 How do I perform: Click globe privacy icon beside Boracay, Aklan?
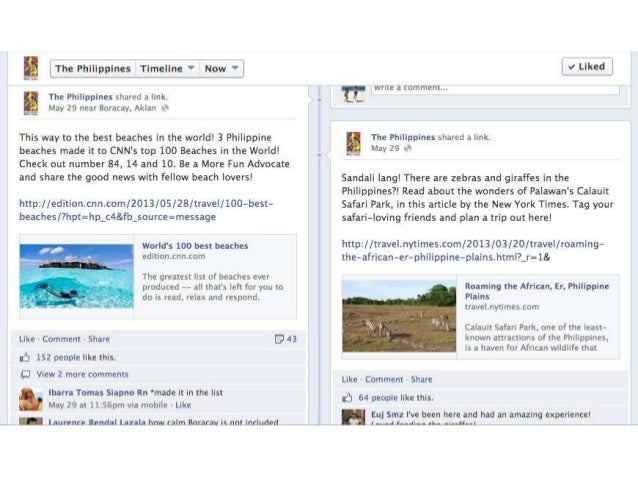165,108
